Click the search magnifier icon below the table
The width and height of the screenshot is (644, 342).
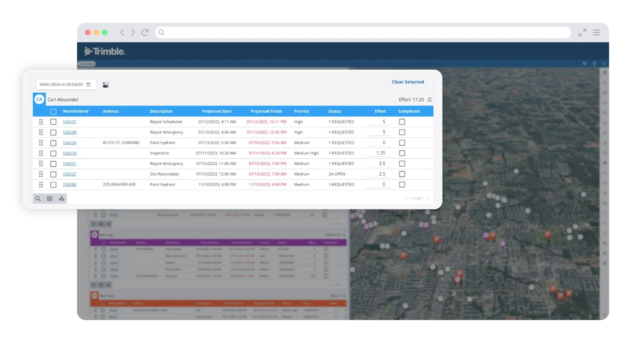(38, 199)
